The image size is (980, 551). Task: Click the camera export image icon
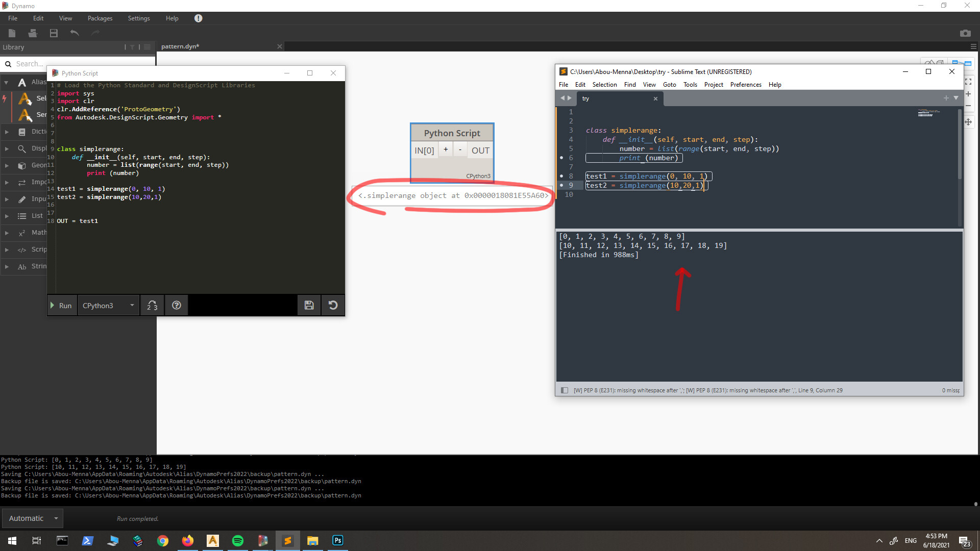(x=965, y=33)
